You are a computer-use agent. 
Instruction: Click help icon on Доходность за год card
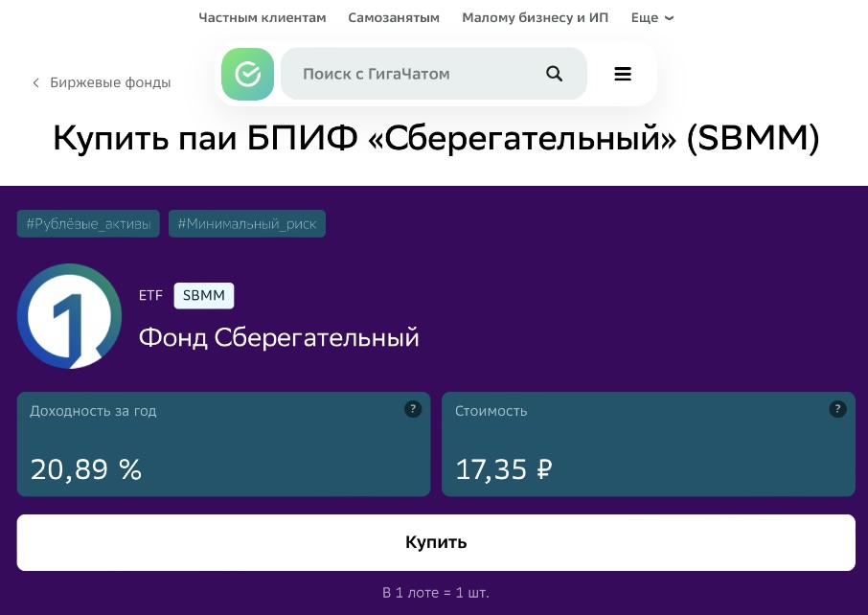click(413, 409)
